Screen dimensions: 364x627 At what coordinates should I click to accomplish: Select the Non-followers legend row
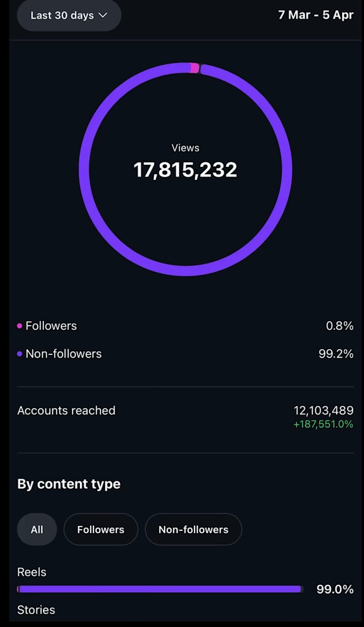point(185,354)
